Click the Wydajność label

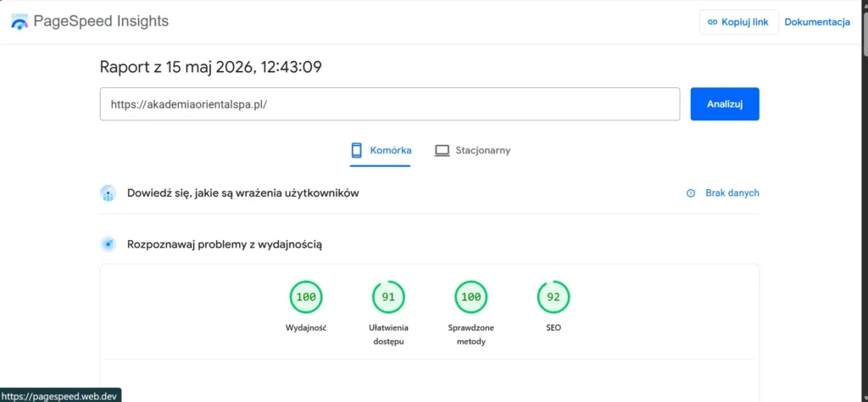[x=306, y=328]
